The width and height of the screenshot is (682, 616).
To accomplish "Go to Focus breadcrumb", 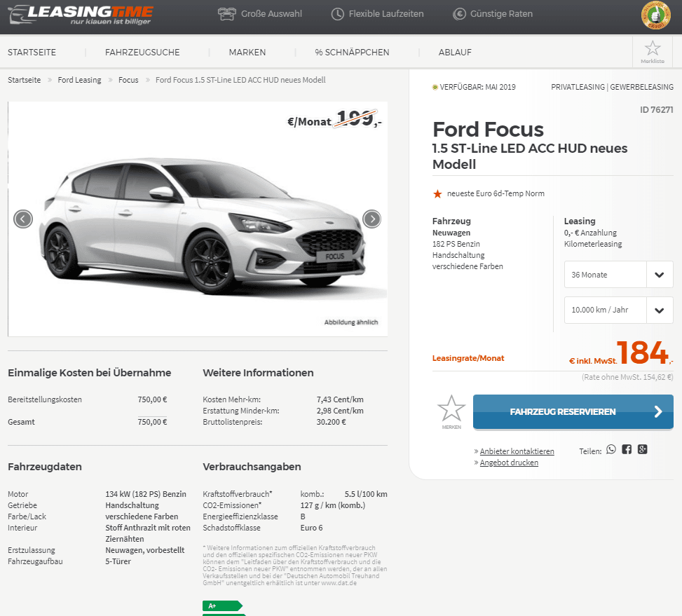I will click(x=128, y=80).
